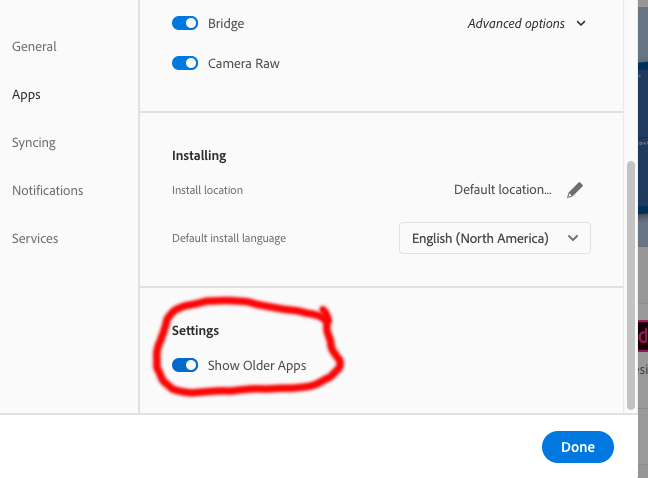The width and height of the screenshot is (648, 478).
Task: Disable the Camera Raw toggle
Action: pyautogui.click(x=185, y=63)
